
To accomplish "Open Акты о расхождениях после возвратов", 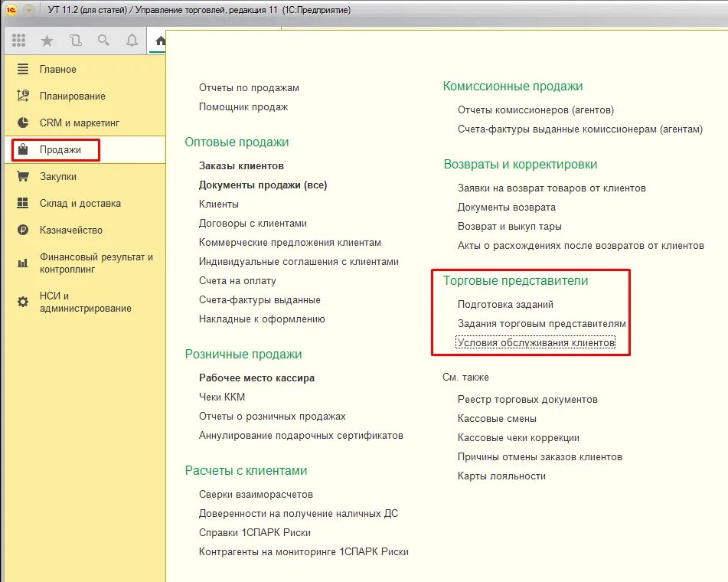I will tap(581, 245).
